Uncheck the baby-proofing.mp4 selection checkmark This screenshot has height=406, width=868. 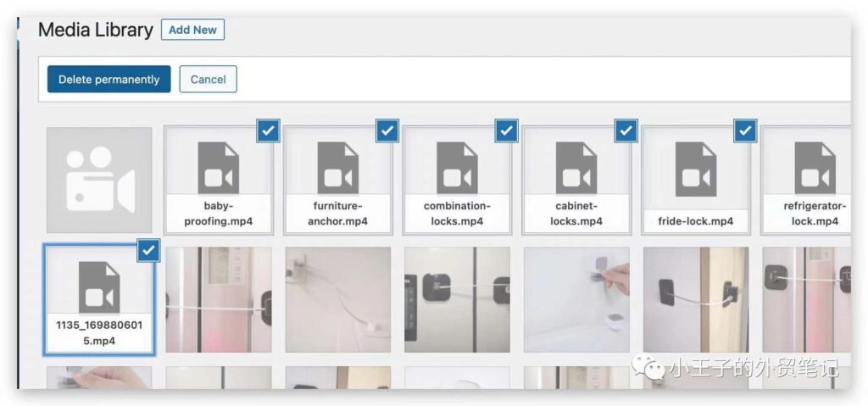coord(268,131)
